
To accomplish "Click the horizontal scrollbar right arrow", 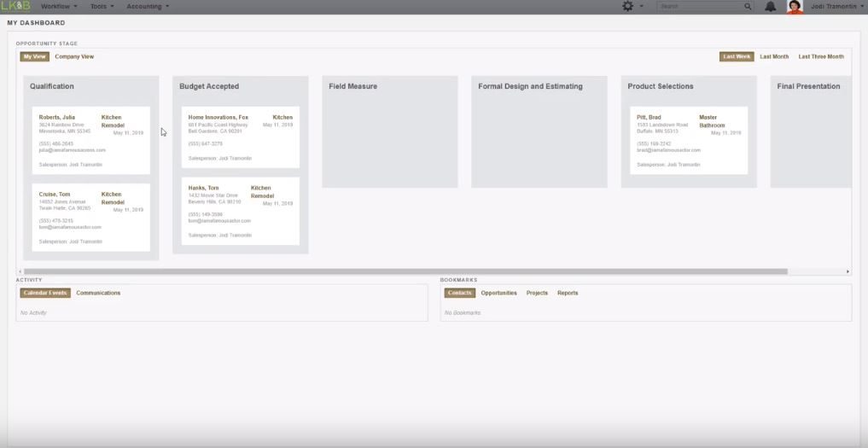I will point(848,271).
